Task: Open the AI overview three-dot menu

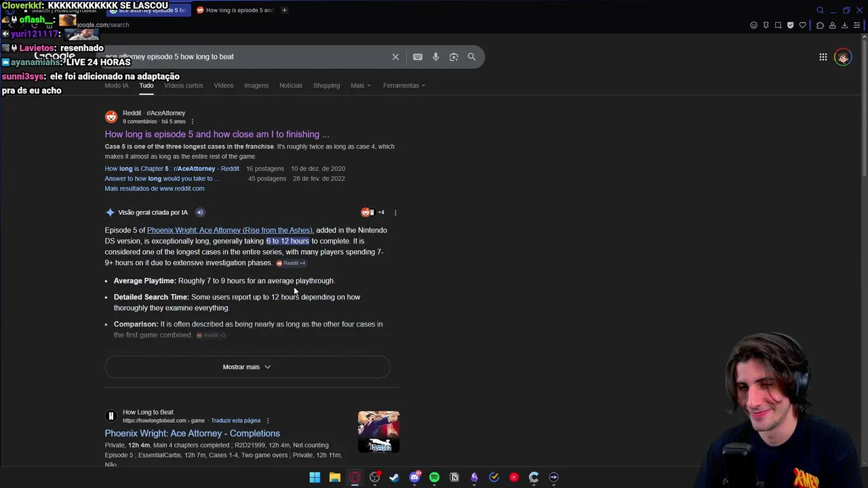Action: pos(395,213)
